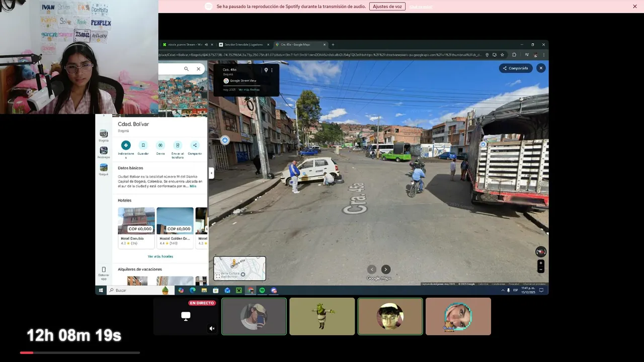Click the taskbar clock showing 11:41 p. m.
The width and height of the screenshot is (644, 362).
[528, 290]
